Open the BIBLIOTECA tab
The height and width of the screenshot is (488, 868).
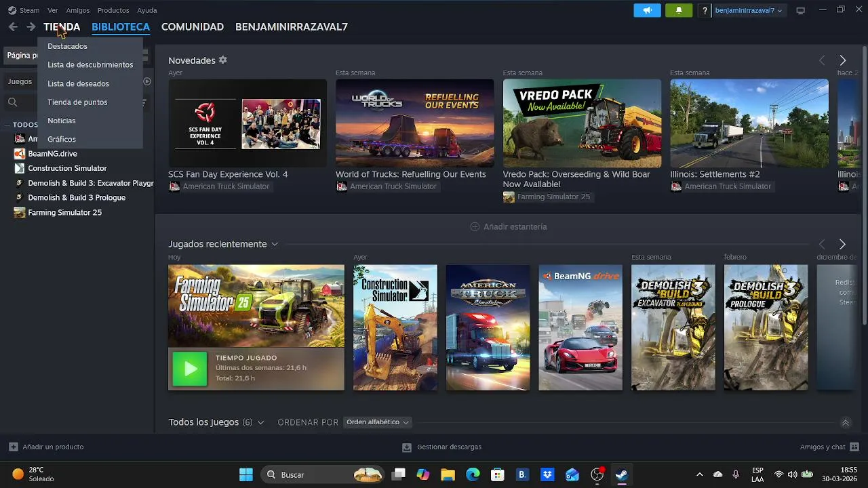(x=121, y=27)
